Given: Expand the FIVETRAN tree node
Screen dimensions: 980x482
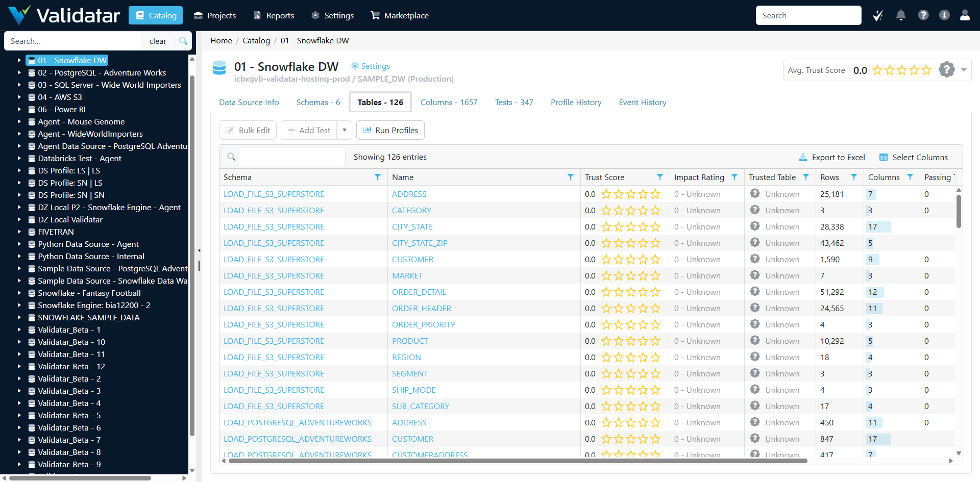Looking at the screenshot, I should [x=19, y=232].
